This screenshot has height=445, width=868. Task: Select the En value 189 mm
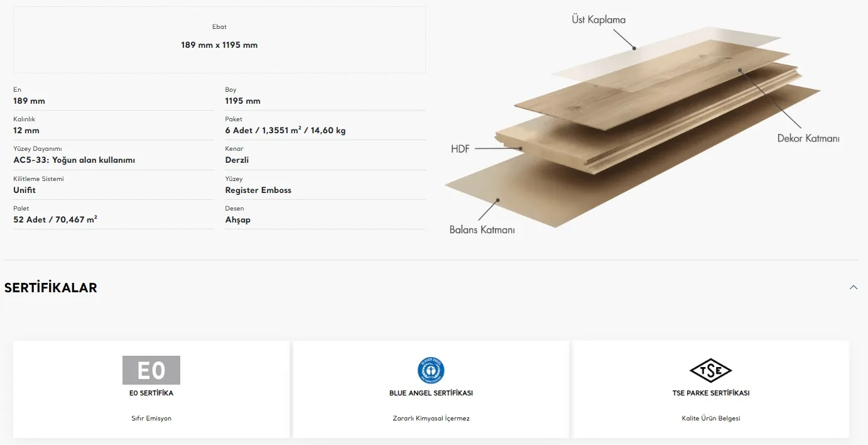coord(30,101)
